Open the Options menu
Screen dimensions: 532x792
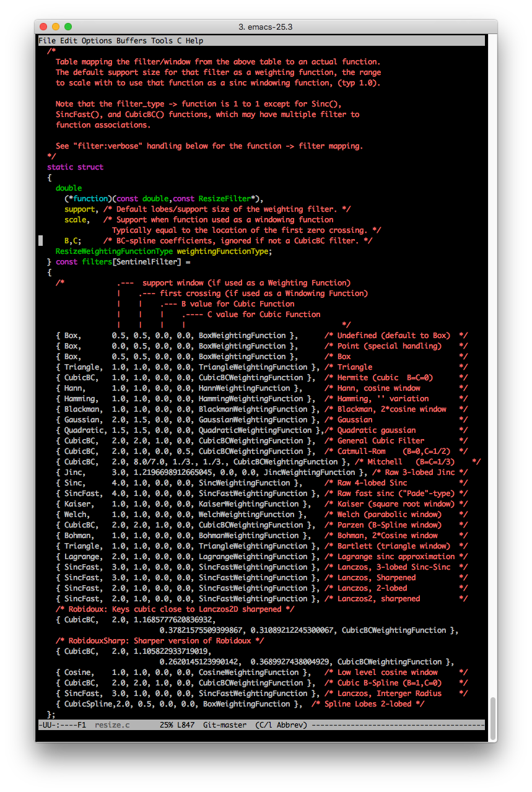(x=97, y=41)
